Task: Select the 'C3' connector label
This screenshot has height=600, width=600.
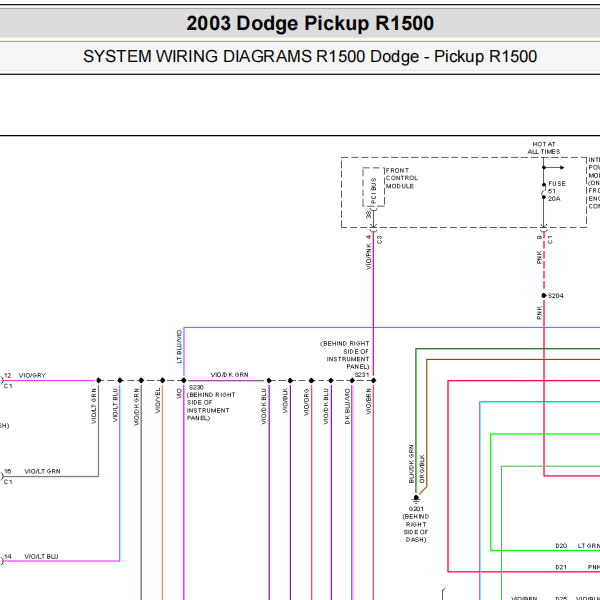Action: [x=380, y=240]
